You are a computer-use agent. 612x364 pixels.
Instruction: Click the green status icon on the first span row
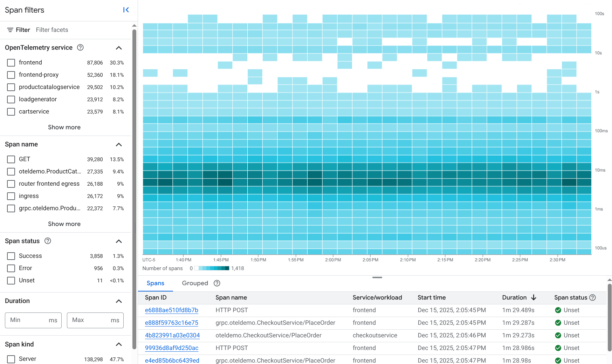pyautogui.click(x=558, y=310)
